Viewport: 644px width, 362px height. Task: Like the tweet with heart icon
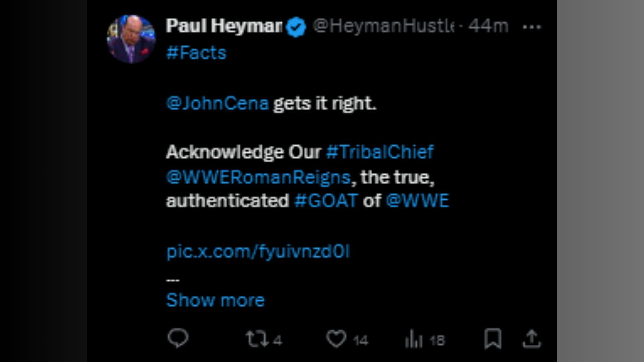[336, 339]
